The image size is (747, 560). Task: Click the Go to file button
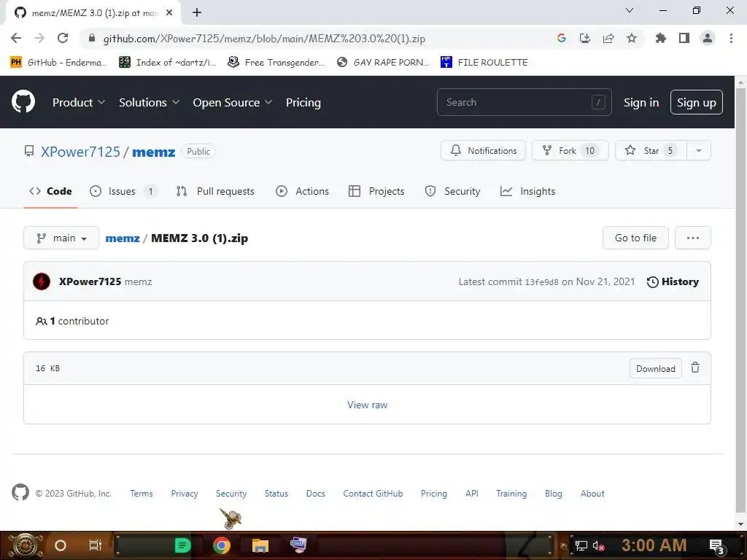click(635, 238)
